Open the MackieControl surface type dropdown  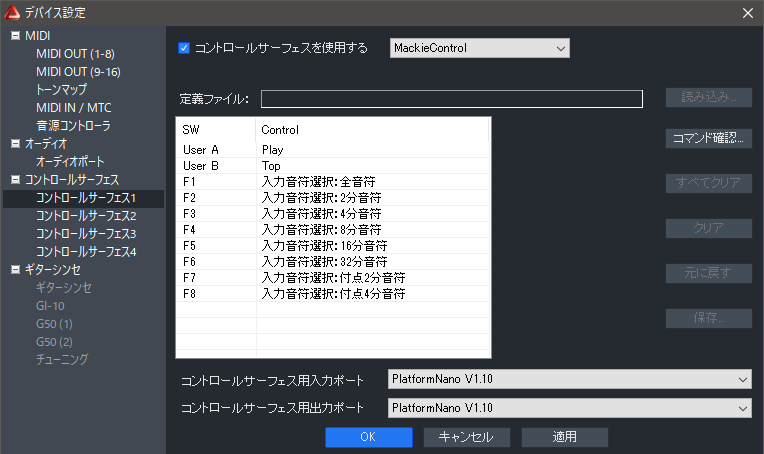tap(479, 48)
